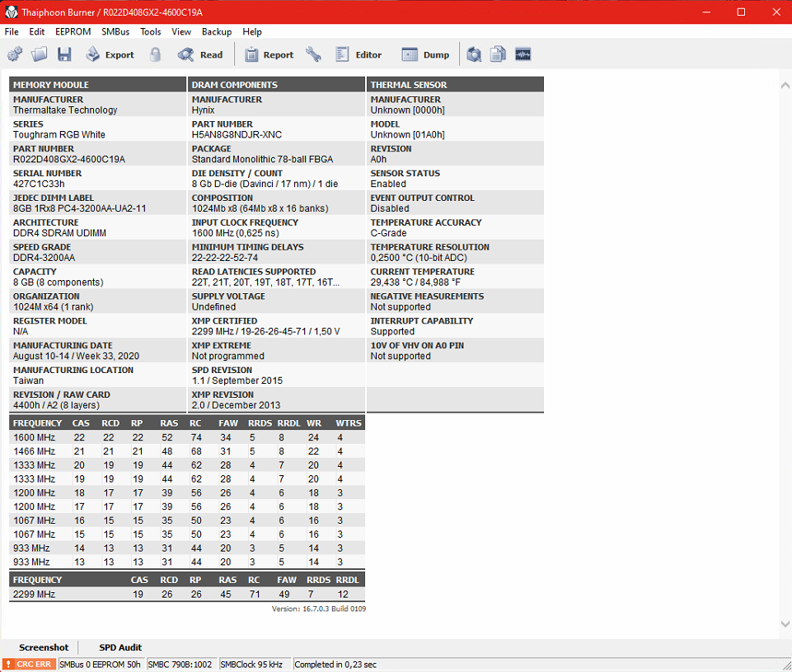This screenshot has height=672, width=792.
Task: Click the 1466 MHz frequency row
Action: [187, 451]
